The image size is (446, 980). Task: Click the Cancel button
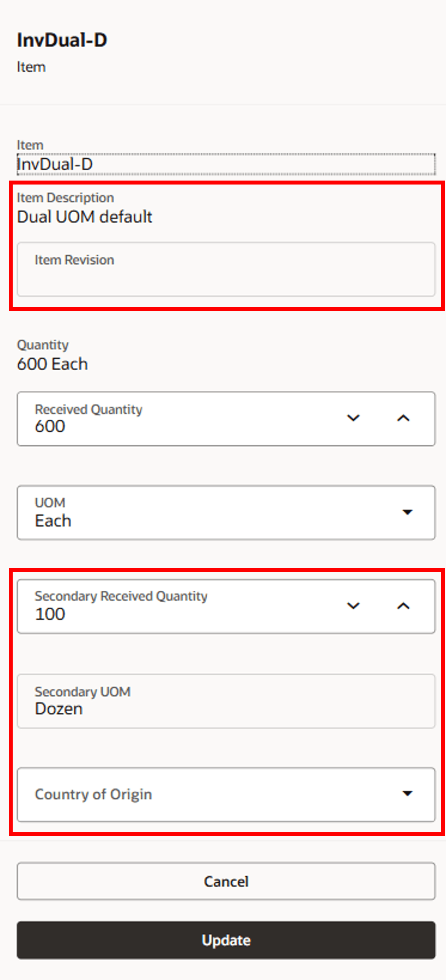pyautogui.click(x=226, y=881)
